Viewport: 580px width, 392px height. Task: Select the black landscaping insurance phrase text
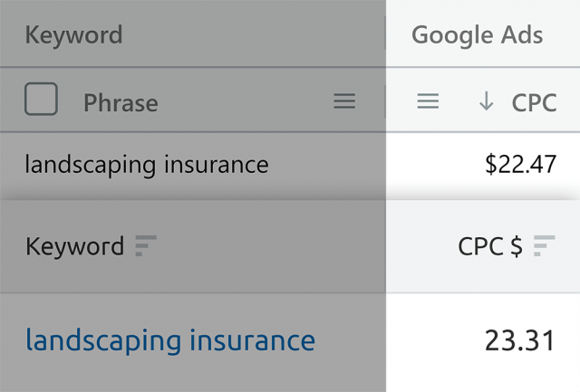[146, 165]
